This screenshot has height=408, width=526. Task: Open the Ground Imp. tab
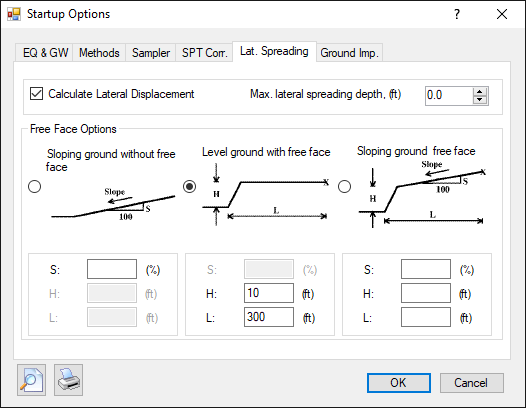(349, 53)
